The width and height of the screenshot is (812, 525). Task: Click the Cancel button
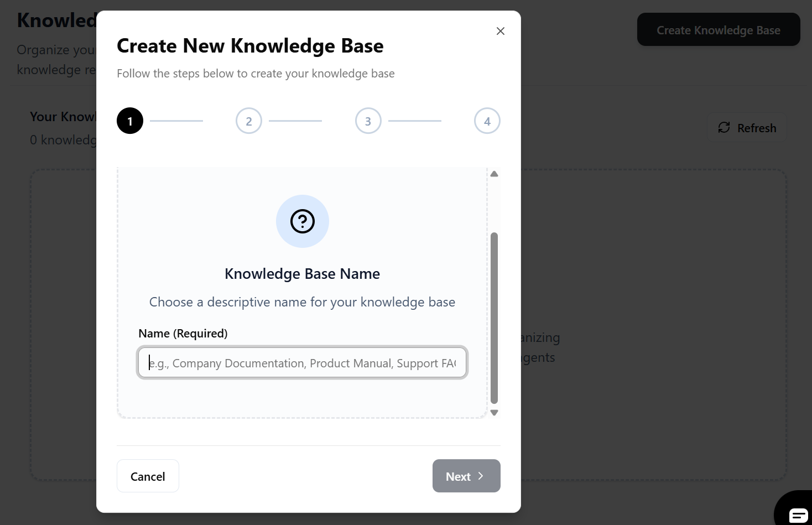pos(148,476)
